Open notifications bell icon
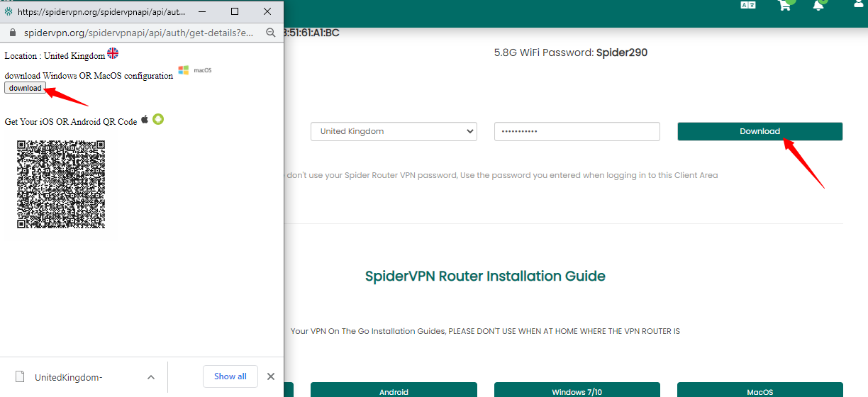This screenshot has height=397, width=868. pos(818,5)
